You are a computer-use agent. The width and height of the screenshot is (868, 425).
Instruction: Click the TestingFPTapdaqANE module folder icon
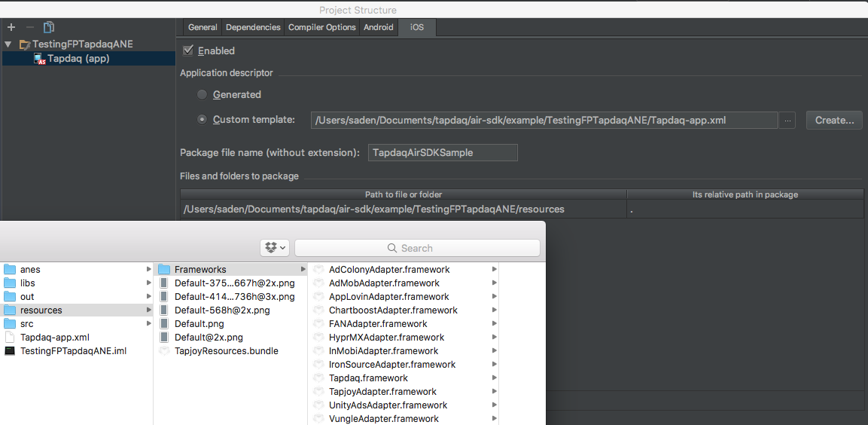[x=24, y=44]
